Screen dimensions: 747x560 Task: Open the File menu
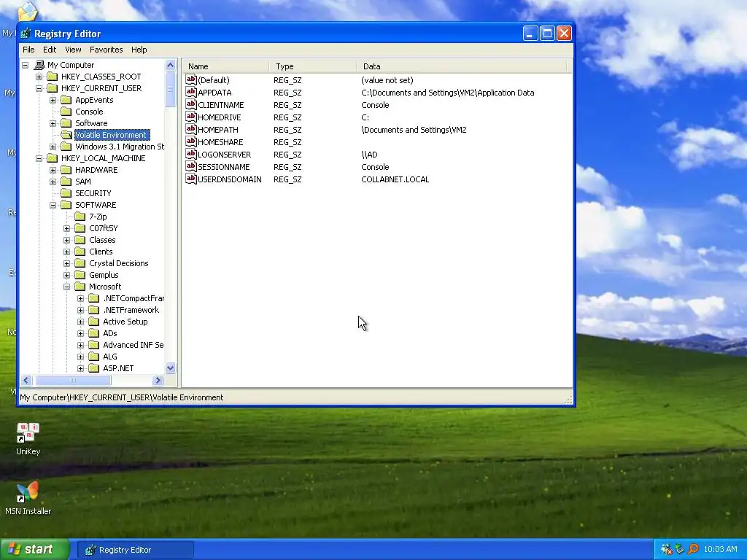coord(28,50)
